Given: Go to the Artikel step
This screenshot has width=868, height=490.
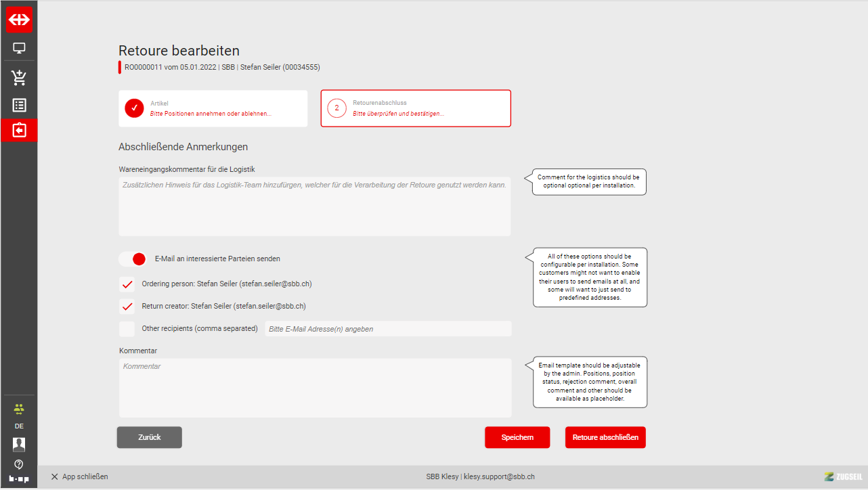Looking at the screenshot, I should [x=213, y=108].
